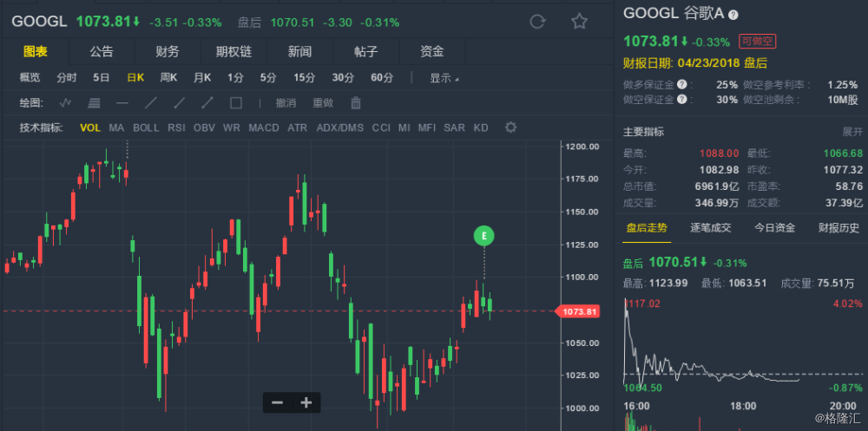This screenshot has width=868, height=431.
Task: Select the 分时 chart view
Action: pyautogui.click(x=67, y=78)
